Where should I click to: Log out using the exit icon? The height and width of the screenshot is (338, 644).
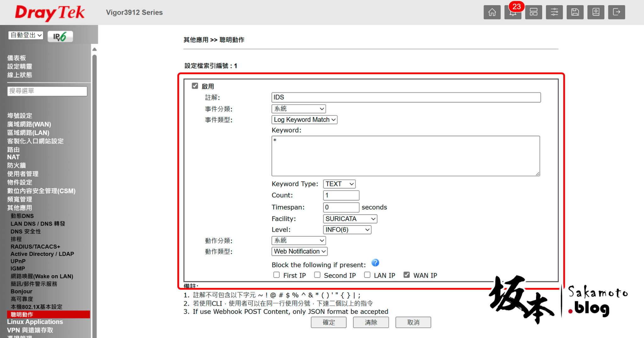pos(616,12)
